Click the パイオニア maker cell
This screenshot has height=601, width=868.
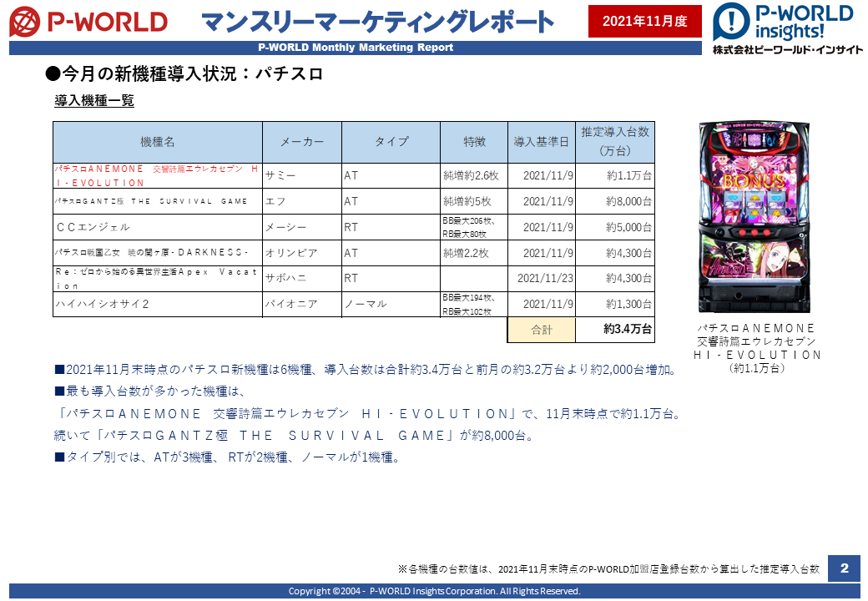[302, 304]
